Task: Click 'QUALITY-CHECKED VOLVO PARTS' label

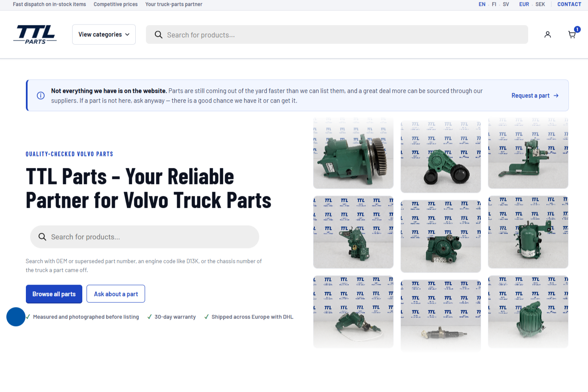Action: pos(69,154)
